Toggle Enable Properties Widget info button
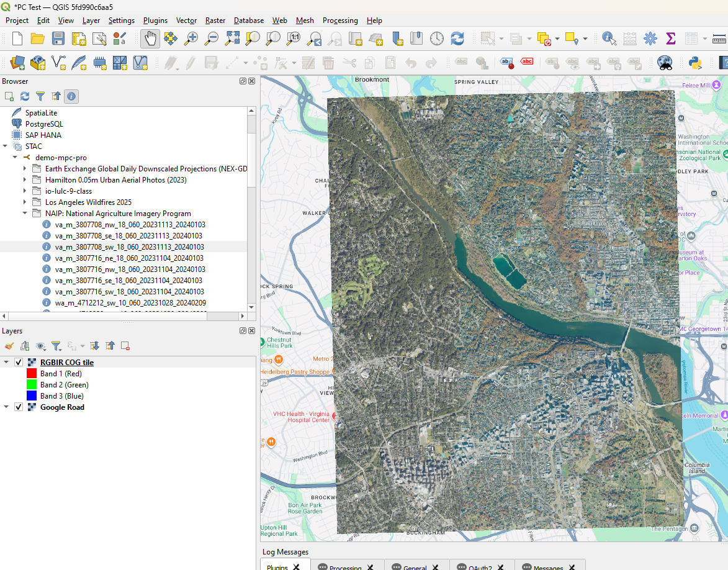 click(x=71, y=96)
